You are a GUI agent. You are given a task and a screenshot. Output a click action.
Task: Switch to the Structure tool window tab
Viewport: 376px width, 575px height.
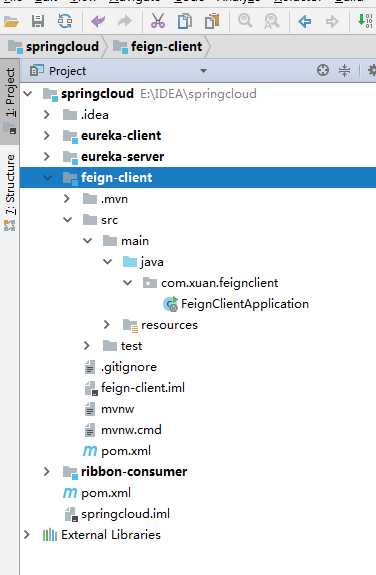[10, 192]
